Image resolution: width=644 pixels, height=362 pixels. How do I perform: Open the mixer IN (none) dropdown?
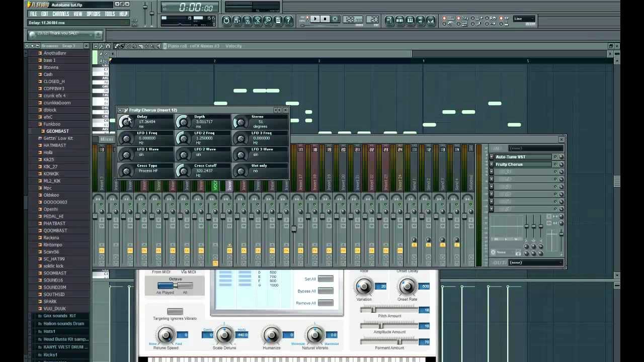(x=535, y=148)
